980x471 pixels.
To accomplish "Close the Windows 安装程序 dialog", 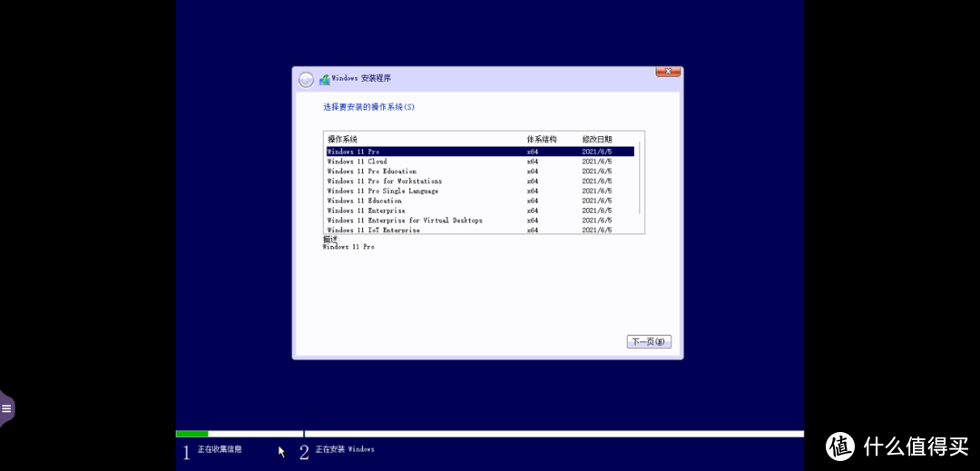I will pyautogui.click(x=668, y=72).
